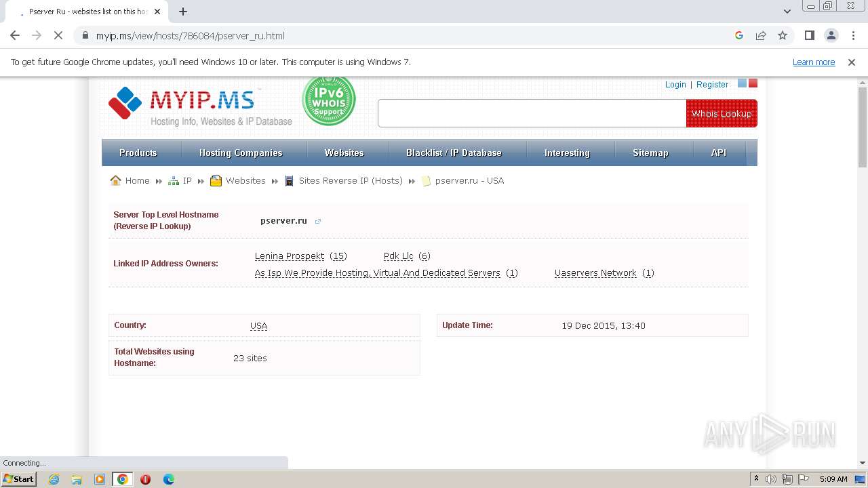Open the Uaservers Network owner link
The image size is (868, 488).
[x=595, y=273]
